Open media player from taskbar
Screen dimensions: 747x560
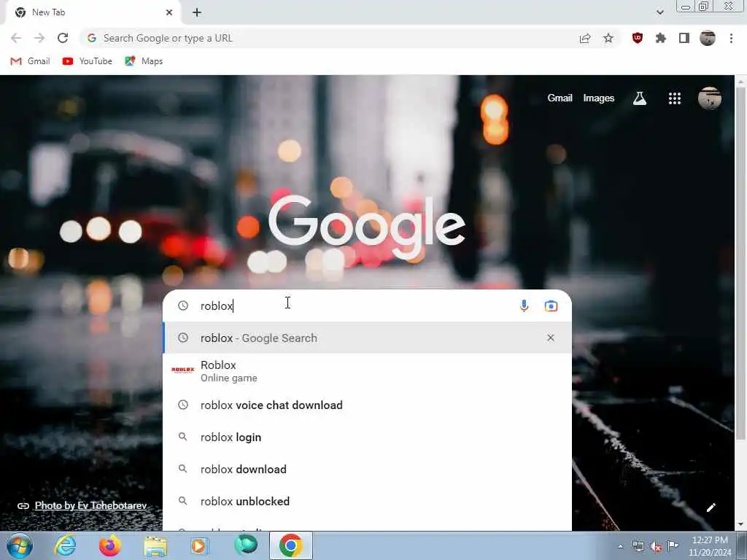(x=199, y=545)
